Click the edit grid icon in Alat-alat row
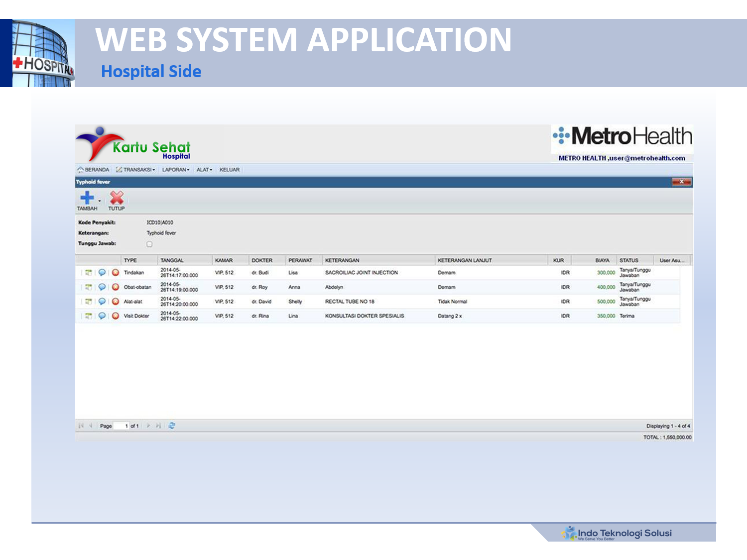 (89, 301)
